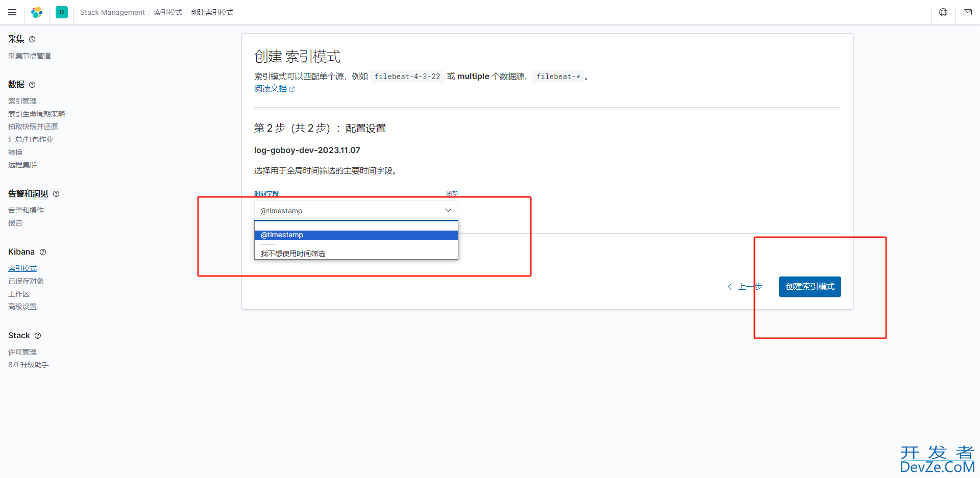The image size is (980, 478).
Task: Open 阅读文档 documentation link
Action: (x=271, y=89)
